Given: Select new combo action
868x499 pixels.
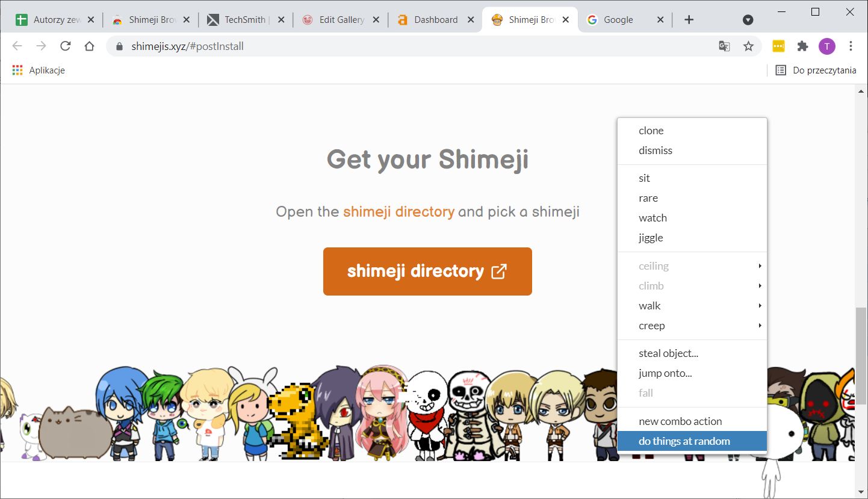Looking at the screenshot, I should [x=692, y=421].
